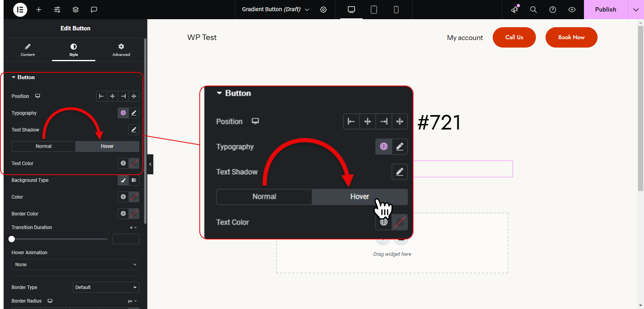Switch to mobile preview mode
Image resolution: width=644 pixels, height=309 pixels.
coord(396,10)
